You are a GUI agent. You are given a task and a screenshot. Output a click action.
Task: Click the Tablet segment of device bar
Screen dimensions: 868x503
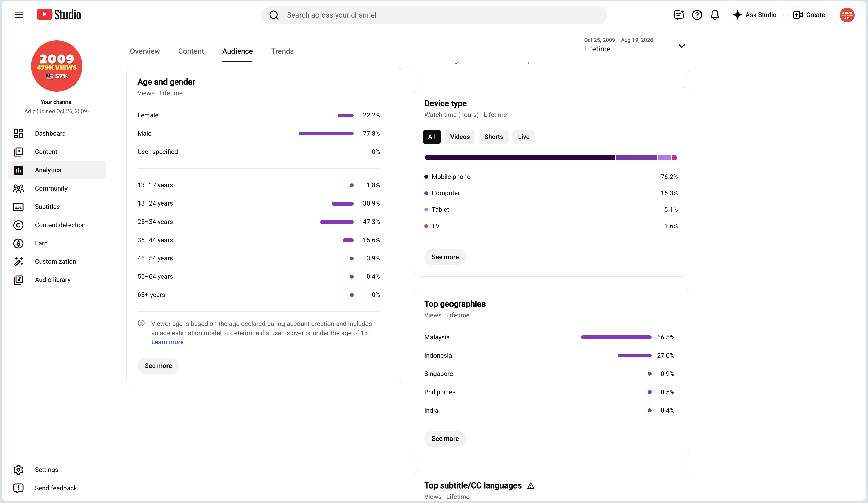(664, 158)
